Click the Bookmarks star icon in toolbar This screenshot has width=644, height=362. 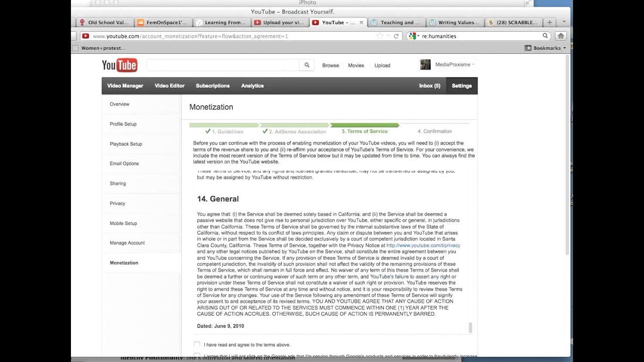coord(528,48)
